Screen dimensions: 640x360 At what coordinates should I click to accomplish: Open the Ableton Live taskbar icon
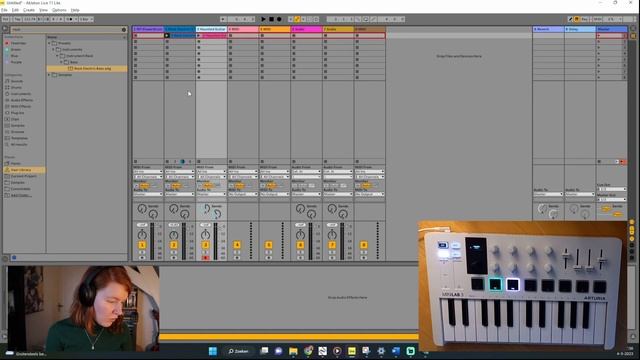352,351
